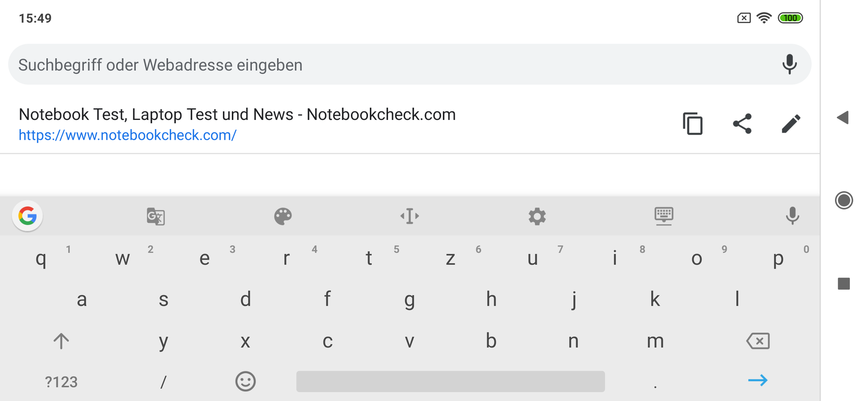The image size is (868, 401).
Task: Toggle Shift key for uppercase
Action: coord(61,341)
